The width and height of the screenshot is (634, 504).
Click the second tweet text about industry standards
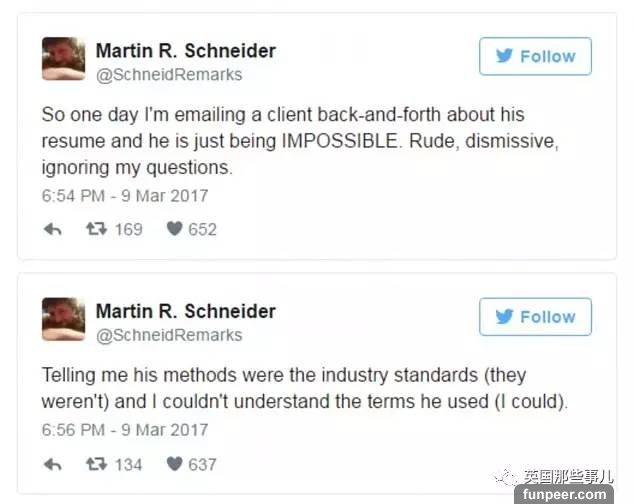pyautogui.click(x=290, y=389)
